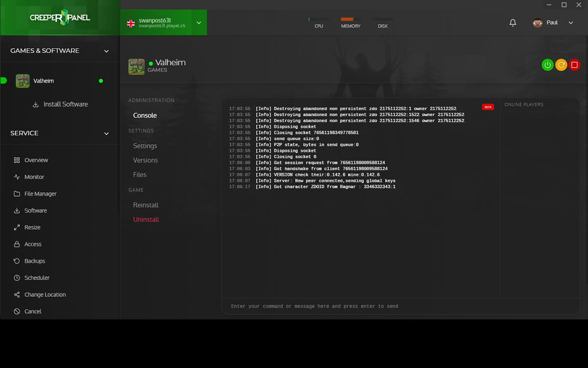Open the Versions settings page
This screenshot has width=588, height=368.
coord(146,160)
